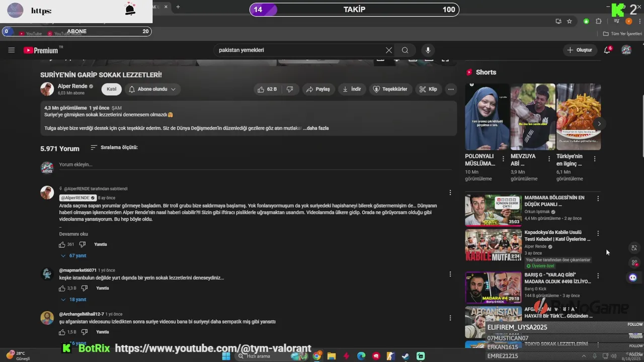Reply to mapmarketi6071 via Yanıtla
Image resolution: width=644 pixels, height=362 pixels.
point(103,288)
